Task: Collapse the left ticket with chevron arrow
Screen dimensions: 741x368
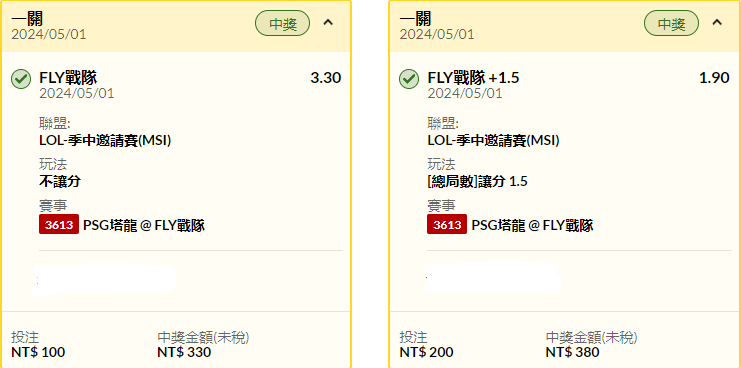Action: (x=328, y=23)
